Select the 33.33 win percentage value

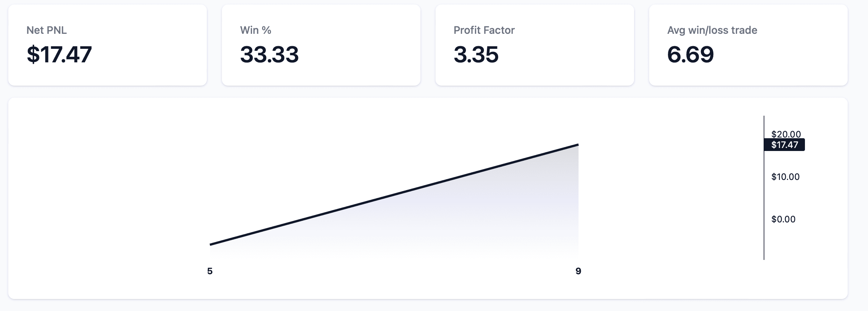269,54
